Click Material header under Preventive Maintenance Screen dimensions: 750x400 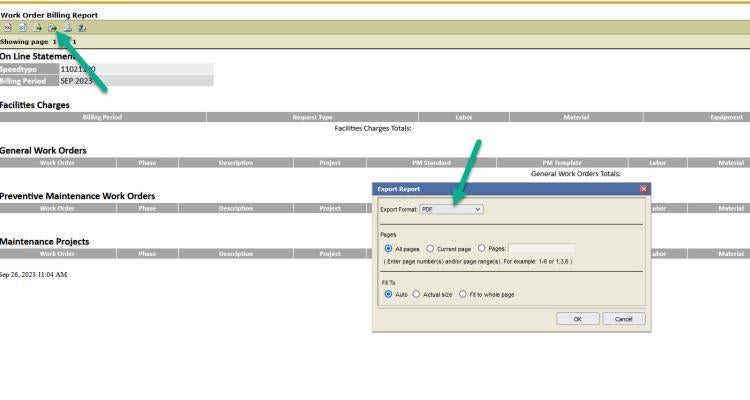pyautogui.click(x=719, y=208)
